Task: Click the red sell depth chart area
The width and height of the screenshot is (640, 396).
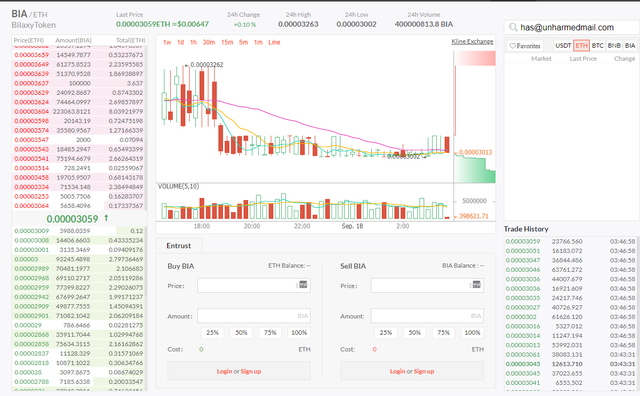Action: (x=475, y=58)
